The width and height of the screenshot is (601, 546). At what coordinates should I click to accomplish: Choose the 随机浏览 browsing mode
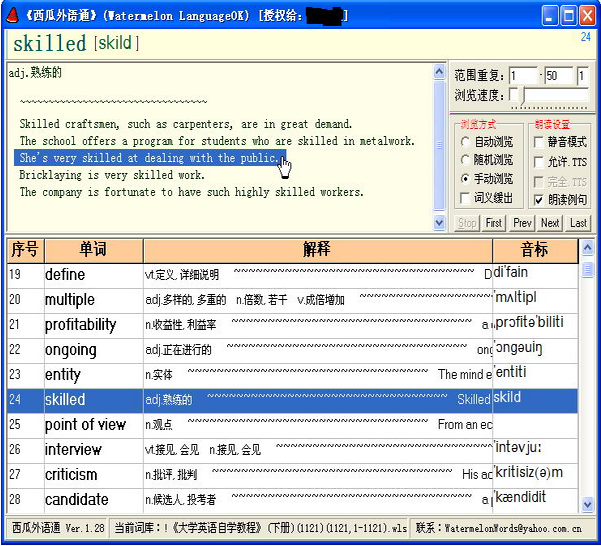click(x=466, y=160)
